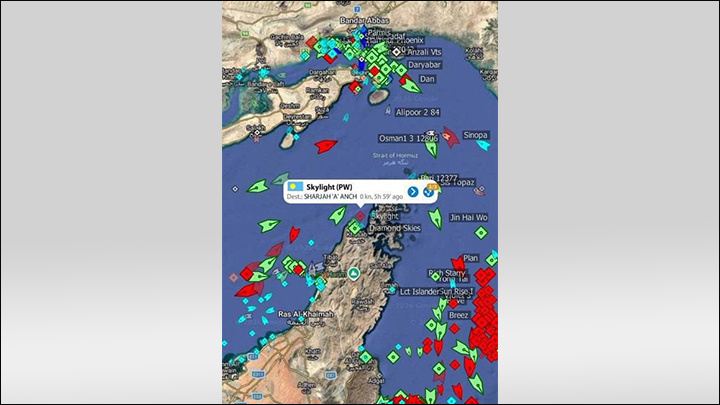Select cyan vessel right of Sinopa label
Viewport: 720px width, 405px height.
[x=483, y=145]
